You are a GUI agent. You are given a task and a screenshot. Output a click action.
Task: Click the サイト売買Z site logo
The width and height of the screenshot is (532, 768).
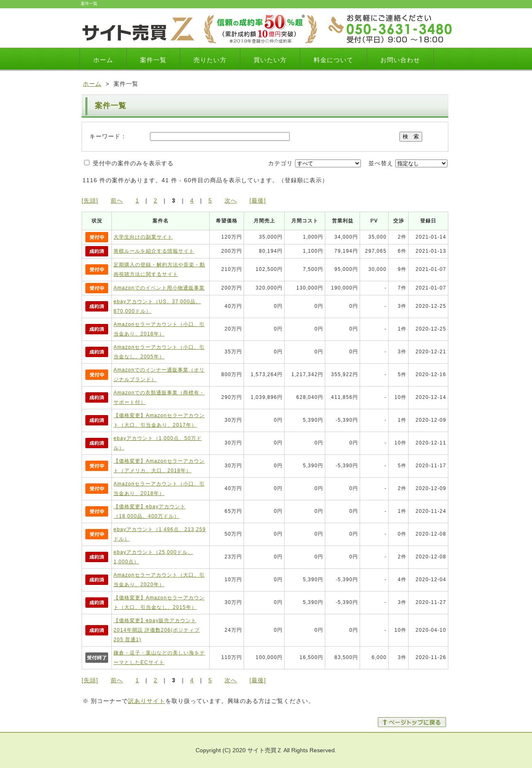(138, 29)
